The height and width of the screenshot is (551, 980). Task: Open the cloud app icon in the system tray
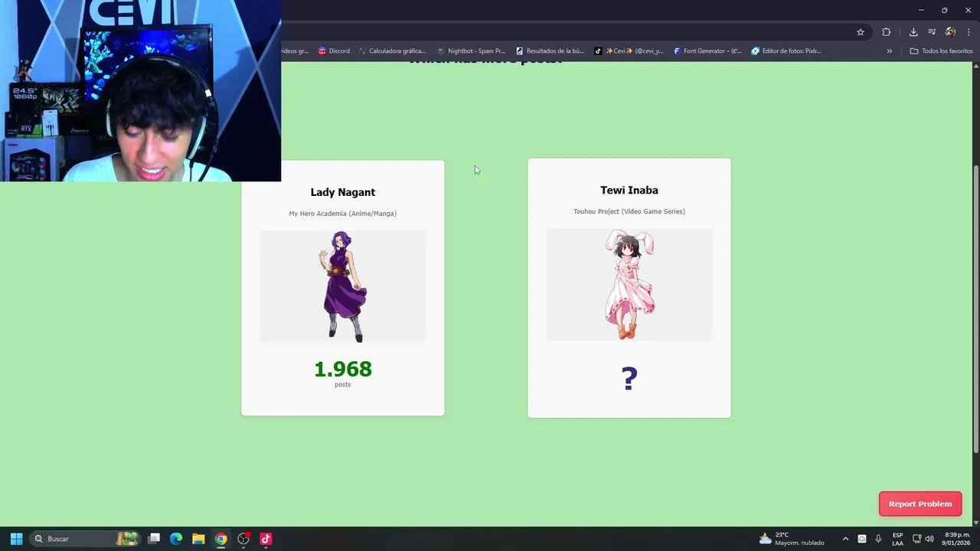[x=862, y=539]
